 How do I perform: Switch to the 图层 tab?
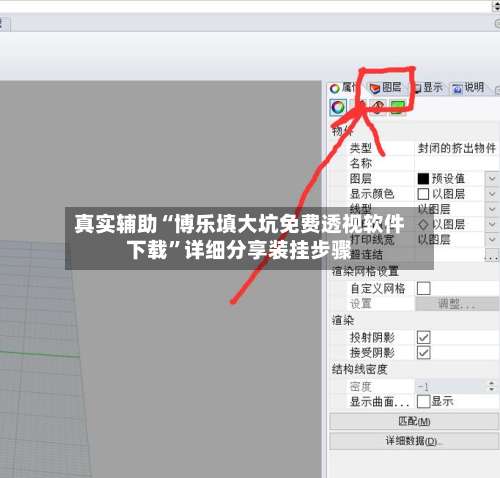pos(385,88)
